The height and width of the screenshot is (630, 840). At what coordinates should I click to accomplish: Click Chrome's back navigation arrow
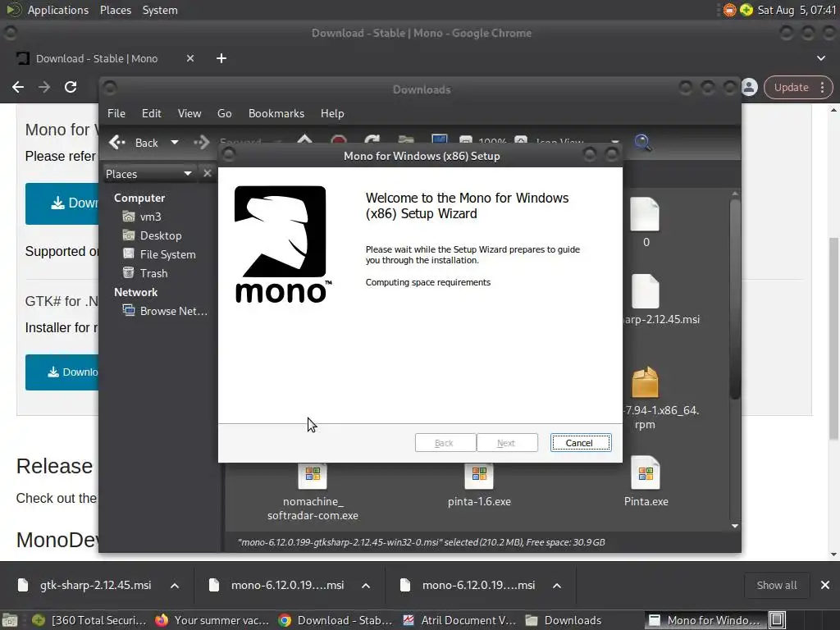pyautogui.click(x=18, y=87)
